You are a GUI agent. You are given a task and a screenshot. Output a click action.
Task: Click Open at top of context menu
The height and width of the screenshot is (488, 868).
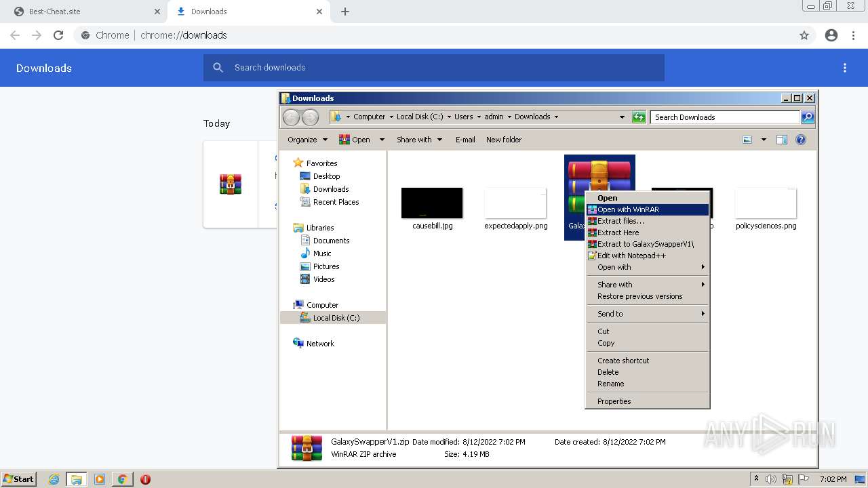[x=648, y=198]
